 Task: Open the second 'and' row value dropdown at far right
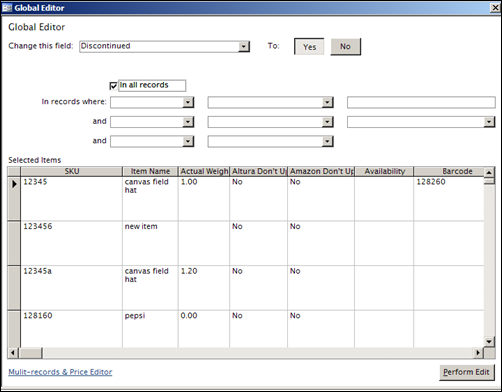[x=489, y=122]
